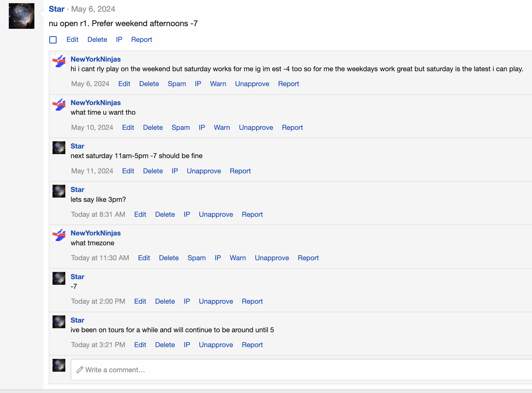532x393 pixels.
Task: Click Star's avatar beside 'ive been on tours' comment
Action: click(x=59, y=322)
